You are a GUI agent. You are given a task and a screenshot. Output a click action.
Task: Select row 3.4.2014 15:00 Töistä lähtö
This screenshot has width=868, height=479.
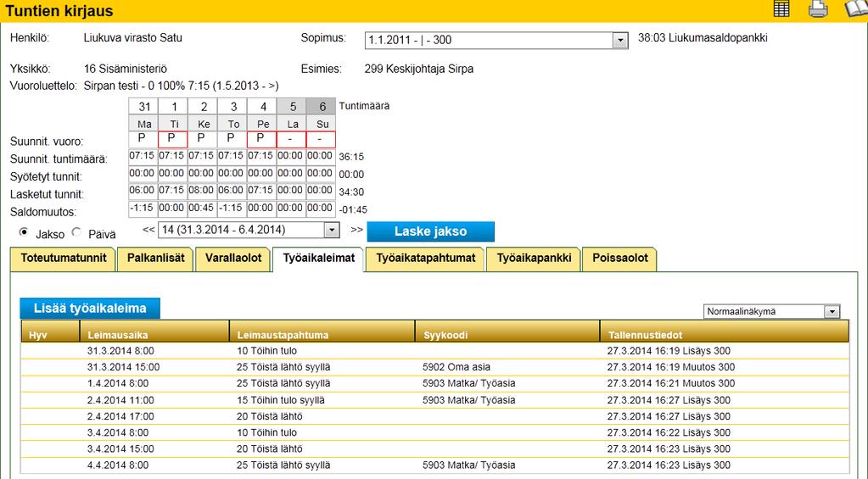pyautogui.click(x=434, y=448)
